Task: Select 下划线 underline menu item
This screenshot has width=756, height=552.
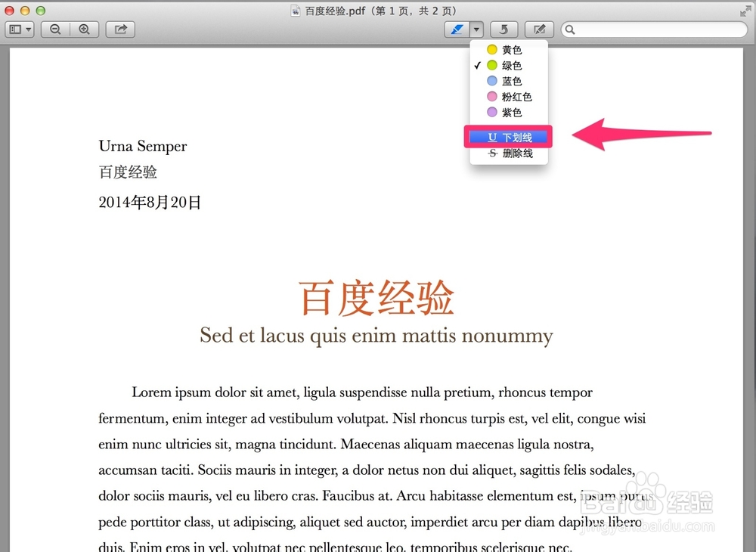Action: tap(509, 138)
